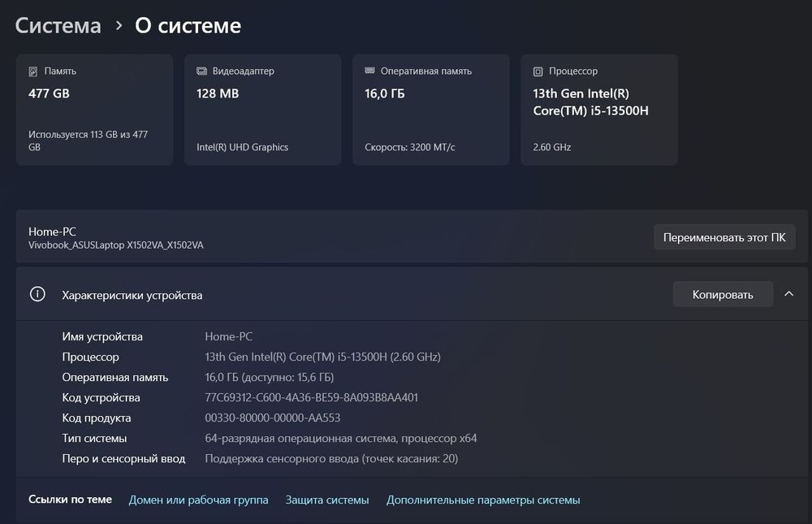
Task: Click the info icon beside Характеристики устройства
Action: coord(37,294)
